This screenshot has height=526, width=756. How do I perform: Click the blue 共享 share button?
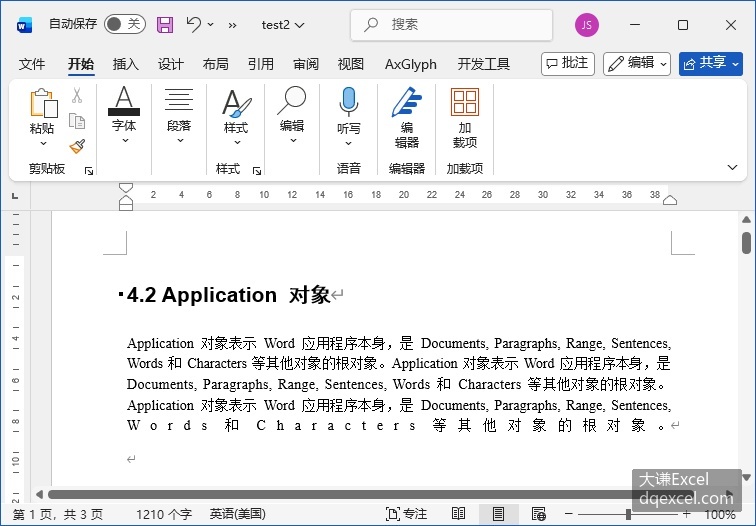tap(711, 64)
